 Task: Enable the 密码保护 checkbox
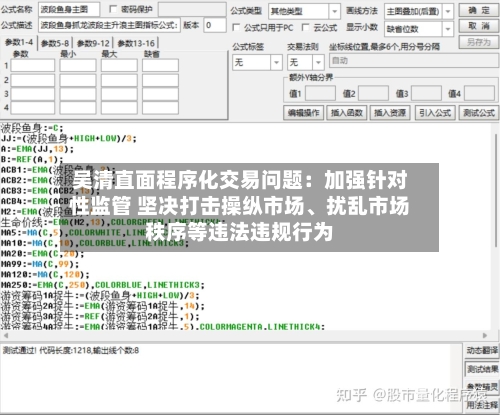click(113, 9)
